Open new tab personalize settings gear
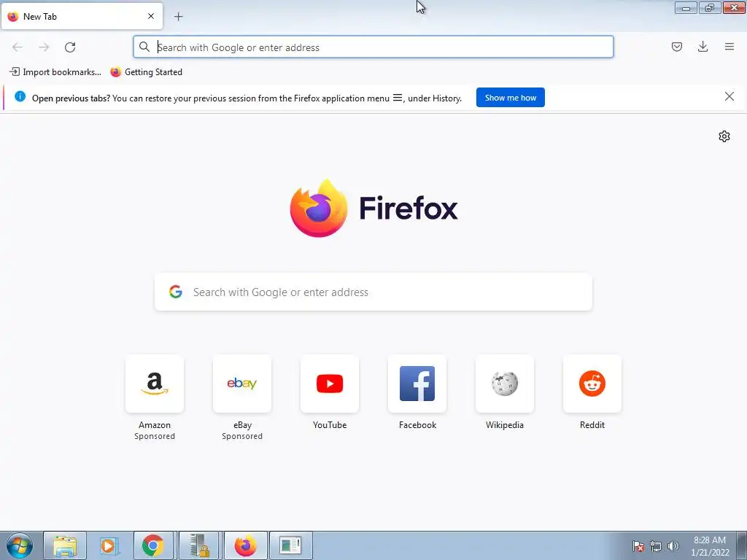 click(724, 136)
